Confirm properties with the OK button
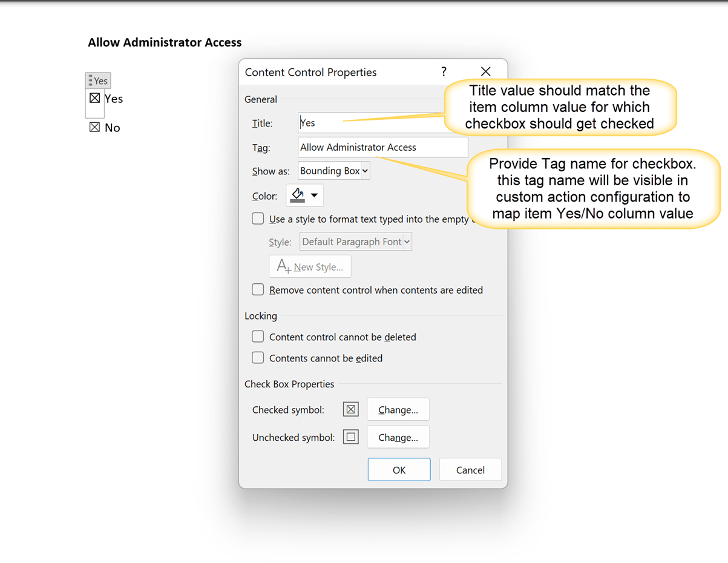Screen dimensions: 728x563 (399, 469)
